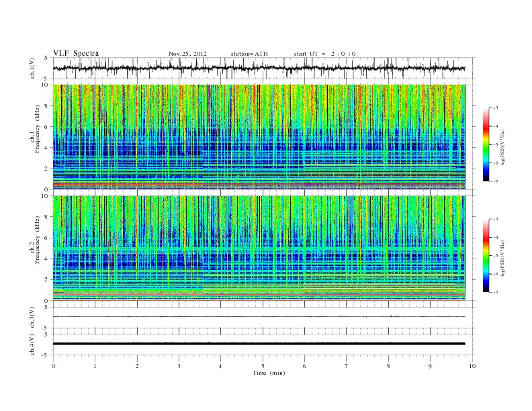
Task: Select the "Time (min)" axis title
Action: (269, 373)
